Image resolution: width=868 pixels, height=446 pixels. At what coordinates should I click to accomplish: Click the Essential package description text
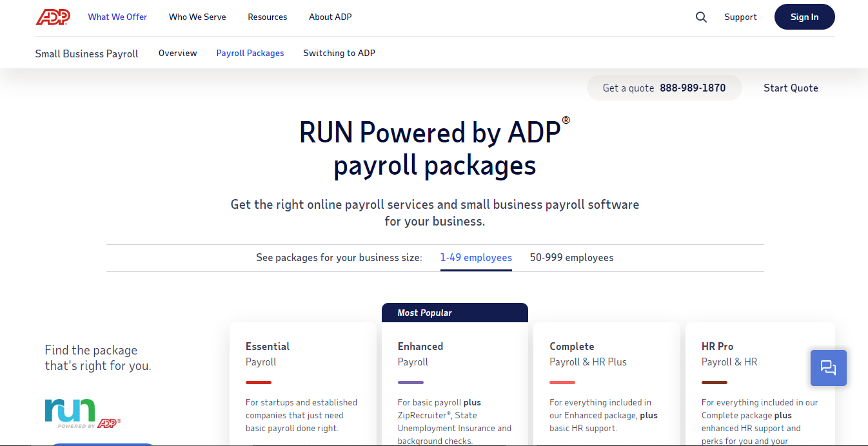pyautogui.click(x=301, y=416)
